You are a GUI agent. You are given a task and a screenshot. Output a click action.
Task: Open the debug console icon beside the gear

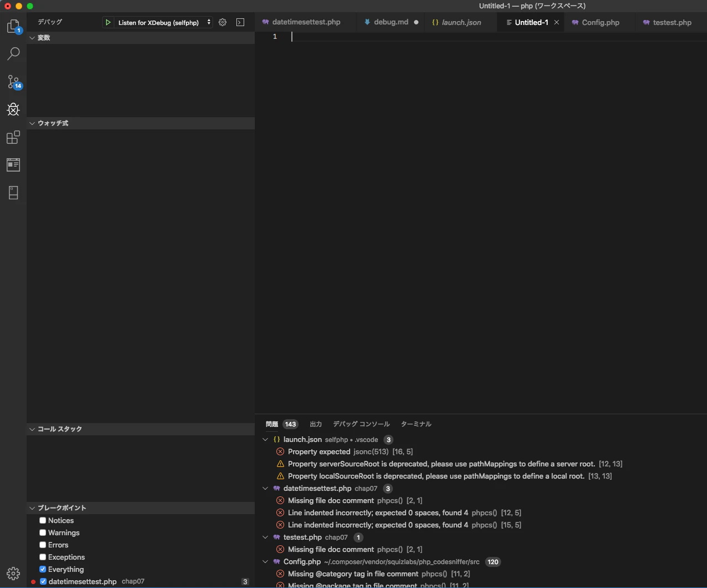pos(240,22)
